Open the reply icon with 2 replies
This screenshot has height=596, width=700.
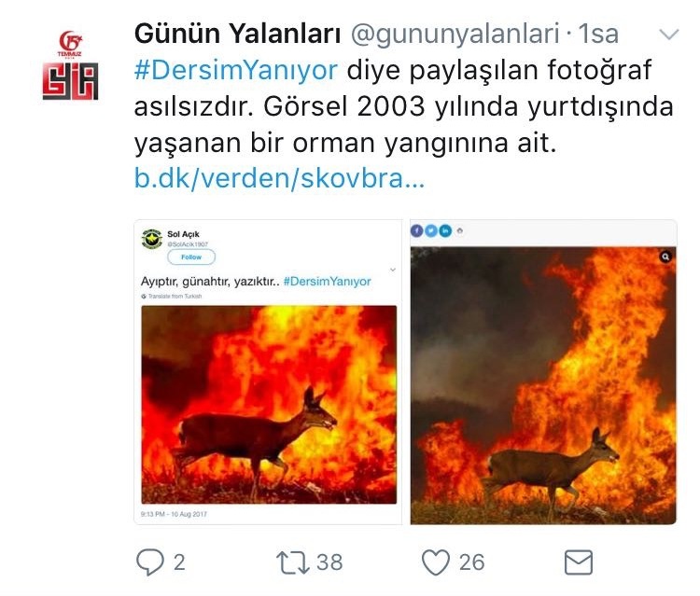pyautogui.click(x=150, y=561)
